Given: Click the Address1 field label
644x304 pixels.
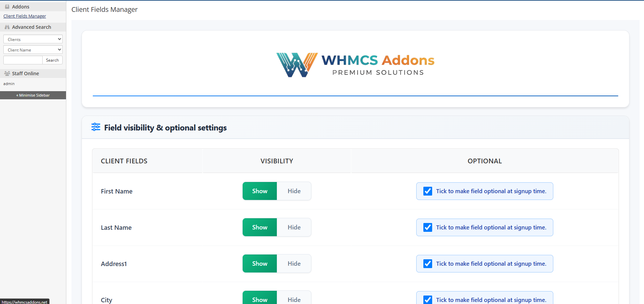Looking at the screenshot, I should pos(114,264).
